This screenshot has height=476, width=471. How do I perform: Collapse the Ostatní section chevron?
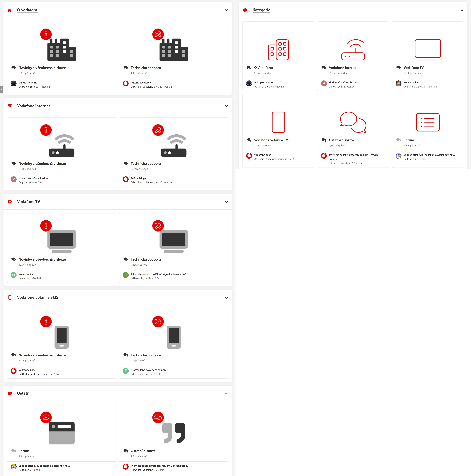[226, 393]
